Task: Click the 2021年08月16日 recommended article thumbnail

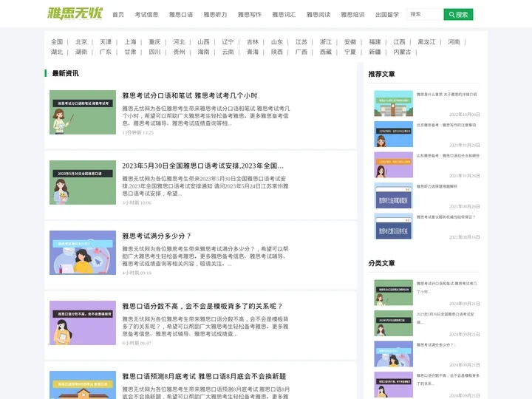Action: click(394, 226)
